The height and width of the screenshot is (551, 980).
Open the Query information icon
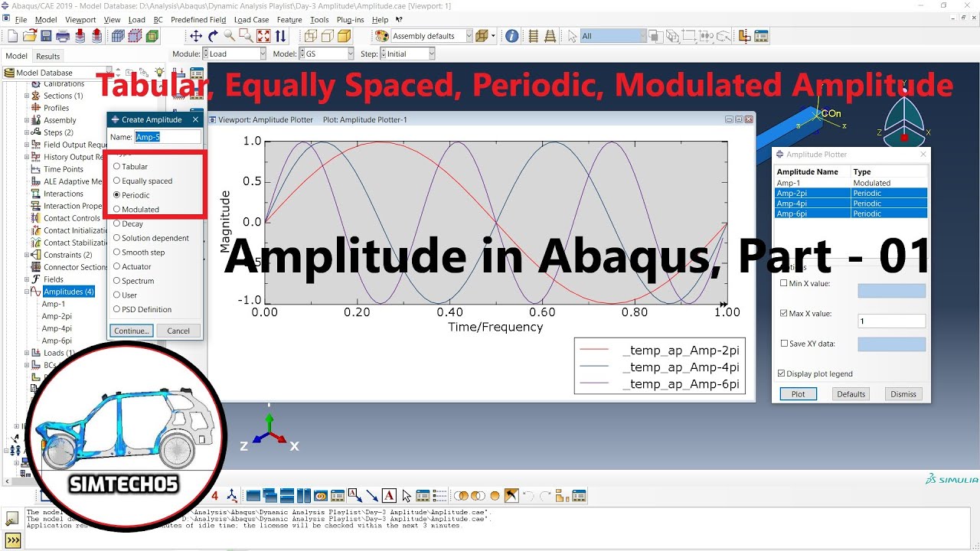pyautogui.click(x=511, y=36)
